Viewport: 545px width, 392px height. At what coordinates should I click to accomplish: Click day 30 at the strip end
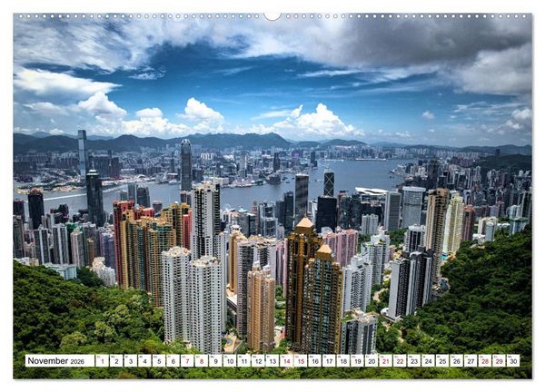513,361
